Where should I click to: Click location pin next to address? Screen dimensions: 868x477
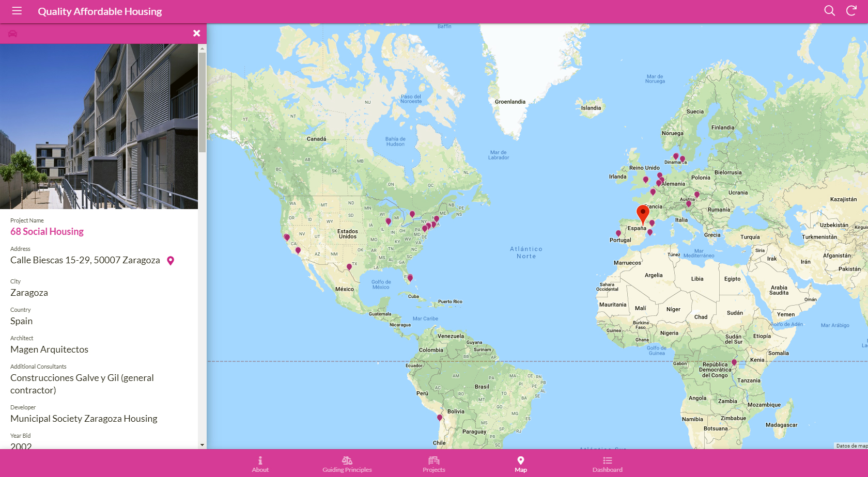tap(171, 261)
